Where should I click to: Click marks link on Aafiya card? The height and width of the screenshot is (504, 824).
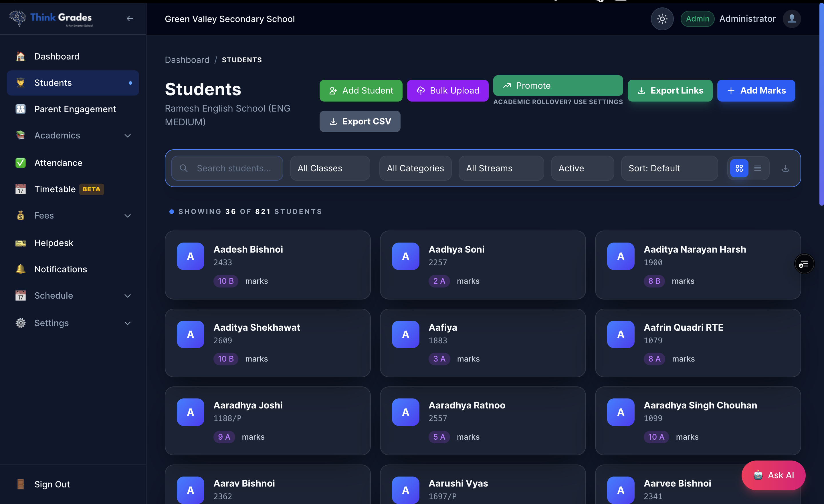pyautogui.click(x=468, y=359)
